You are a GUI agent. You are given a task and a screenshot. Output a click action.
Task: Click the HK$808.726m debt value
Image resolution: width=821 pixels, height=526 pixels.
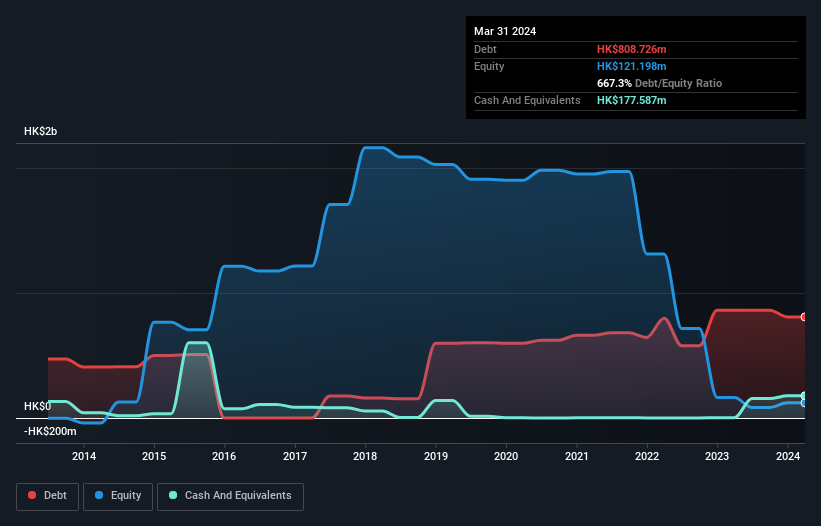pos(631,49)
